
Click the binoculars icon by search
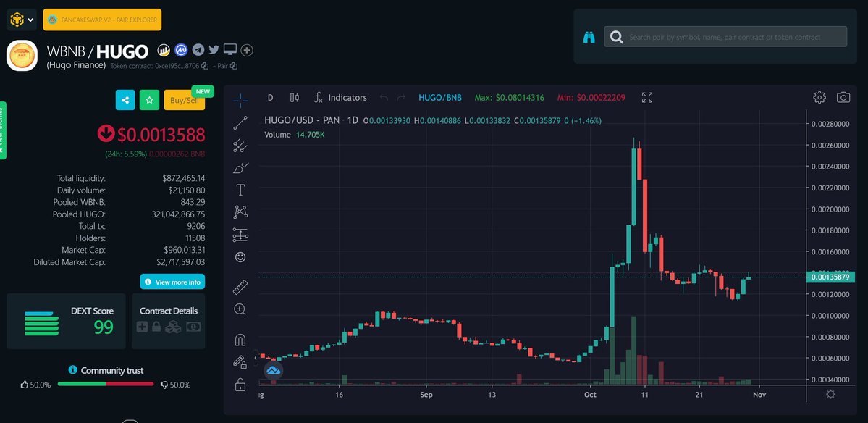click(x=589, y=37)
